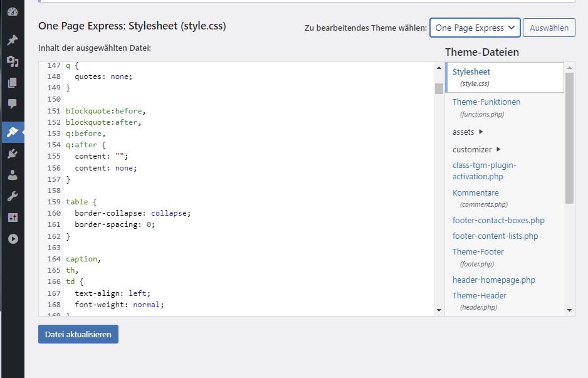The width and height of the screenshot is (588, 378).
Task: Expand the assets folder
Action: click(468, 132)
